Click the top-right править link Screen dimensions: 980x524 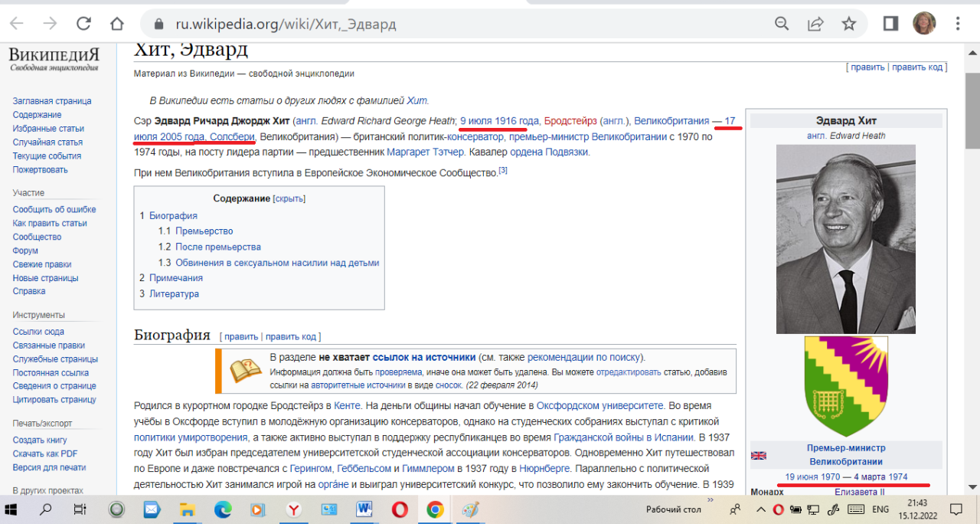[867, 67]
